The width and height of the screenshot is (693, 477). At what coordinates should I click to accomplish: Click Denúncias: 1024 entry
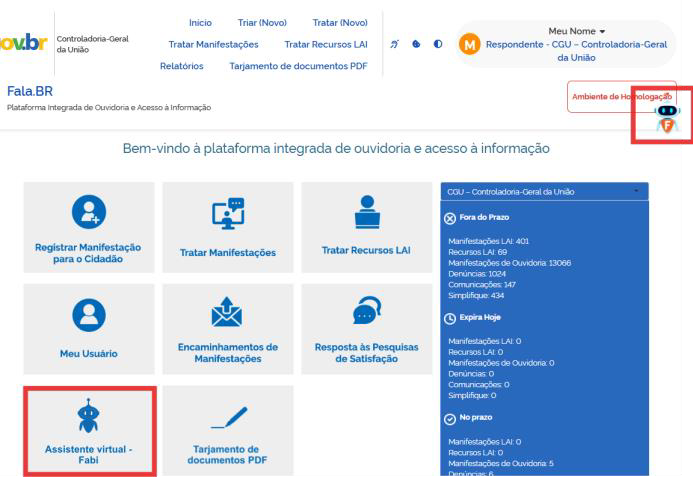[477, 274]
